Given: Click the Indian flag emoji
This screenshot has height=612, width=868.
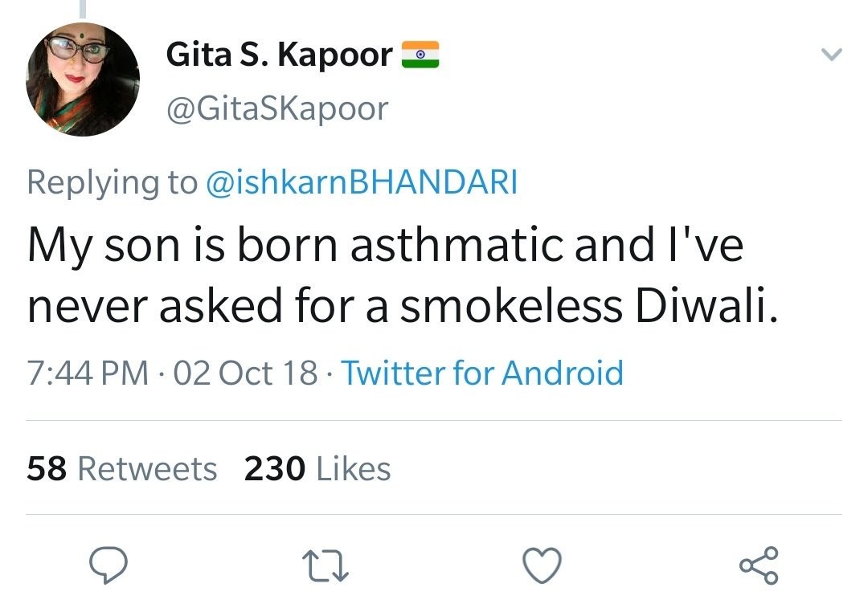Looking at the screenshot, I should (x=420, y=55).
